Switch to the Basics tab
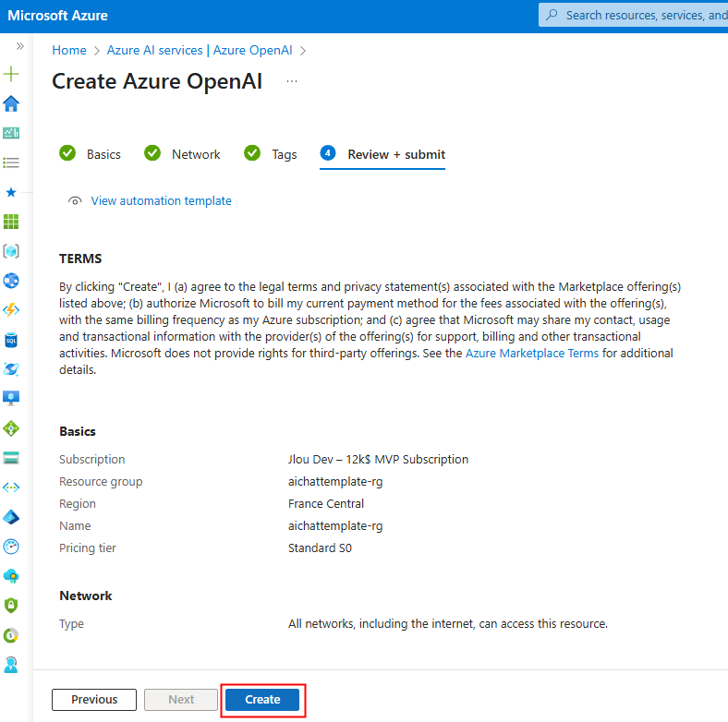This screenshot has width=728, height=722. click(x=90, y=154)
